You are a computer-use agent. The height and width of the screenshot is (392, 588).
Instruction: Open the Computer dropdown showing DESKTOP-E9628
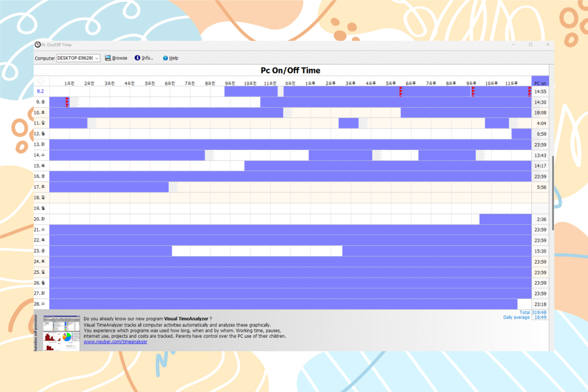pyautogui.click(x=78, y=58)
